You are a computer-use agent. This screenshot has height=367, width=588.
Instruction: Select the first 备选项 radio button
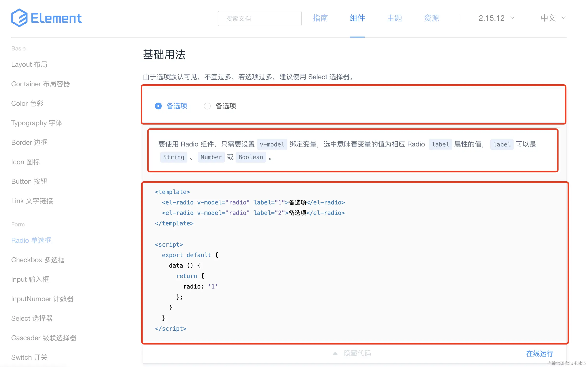158,106
